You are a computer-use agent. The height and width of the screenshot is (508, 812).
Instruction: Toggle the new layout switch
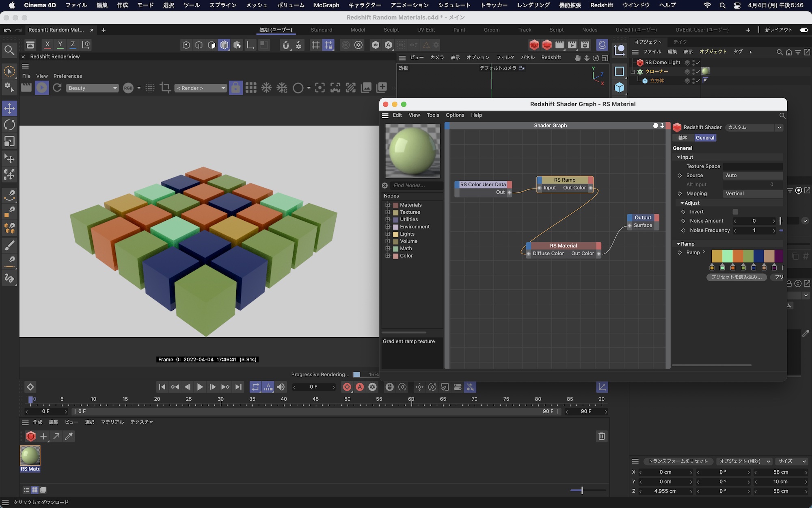[804, 30]
